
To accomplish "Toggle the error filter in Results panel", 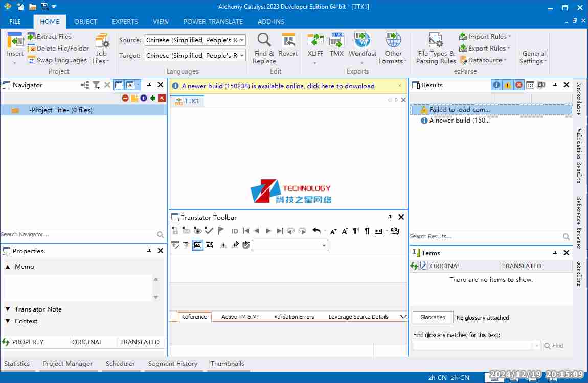I will (x=519, y=85).
